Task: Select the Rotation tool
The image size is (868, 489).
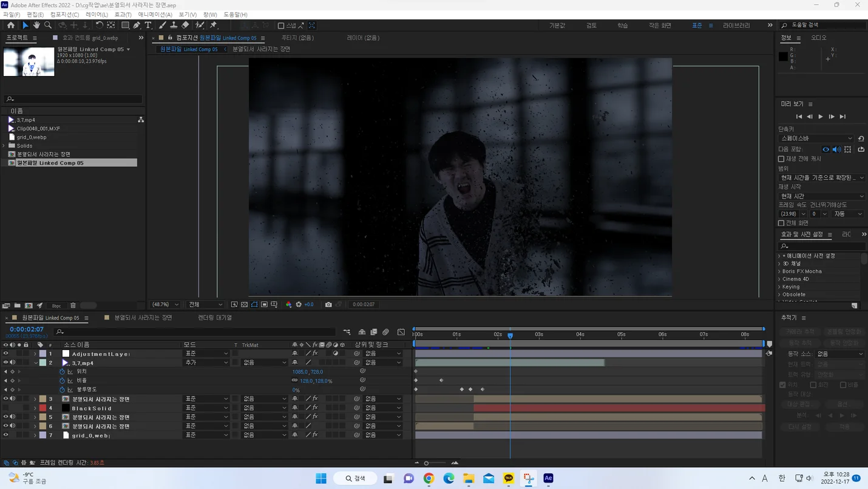Action: [x=100, y=26]
